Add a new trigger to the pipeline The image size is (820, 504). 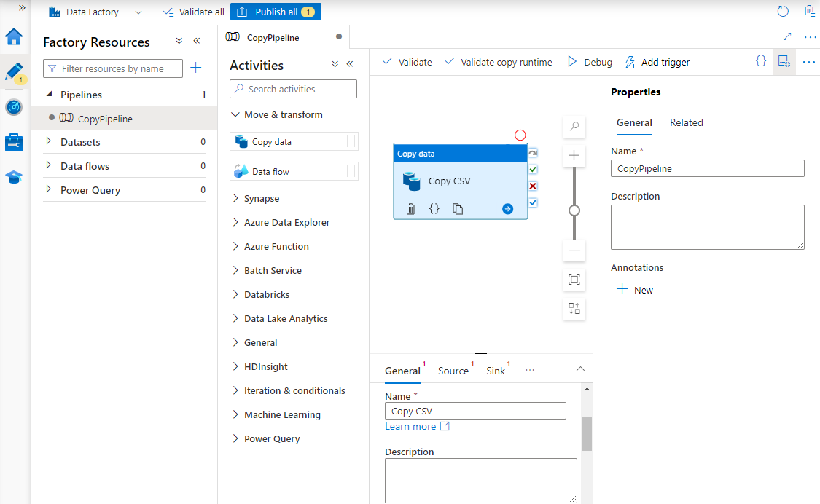657,62
